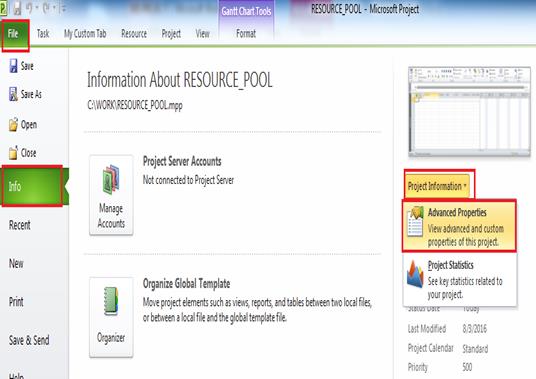This screenshot has width=536, height=379.
Task: Click the Advanced Properties document icon
Action: click(x=415, y=221)
